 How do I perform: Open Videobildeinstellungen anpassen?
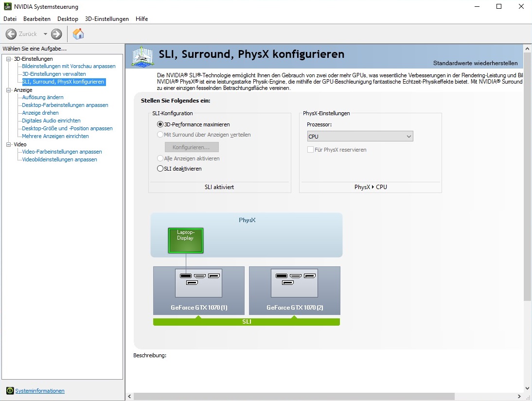coord(60,160)
